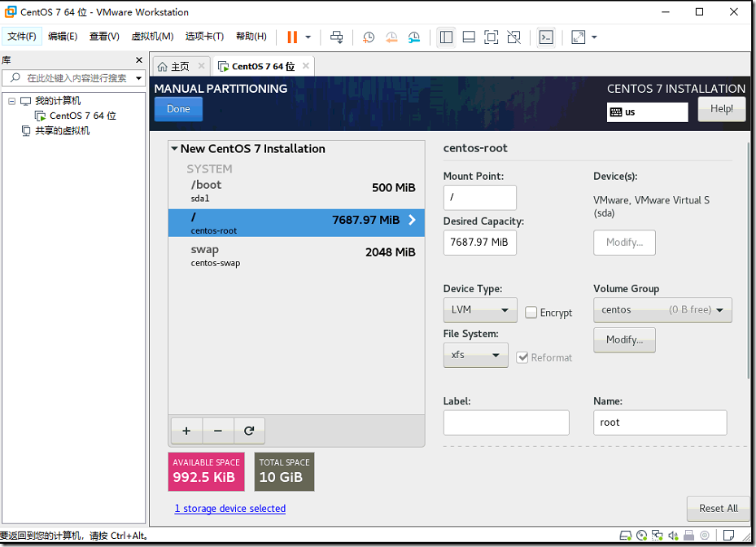Open the power options arrow beside the pause icon
Screen dimensions: 756x547
pos(308,37)
